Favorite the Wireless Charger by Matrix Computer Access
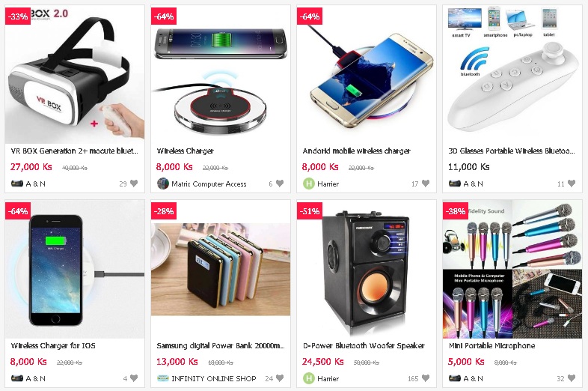 tap(280, 184)
